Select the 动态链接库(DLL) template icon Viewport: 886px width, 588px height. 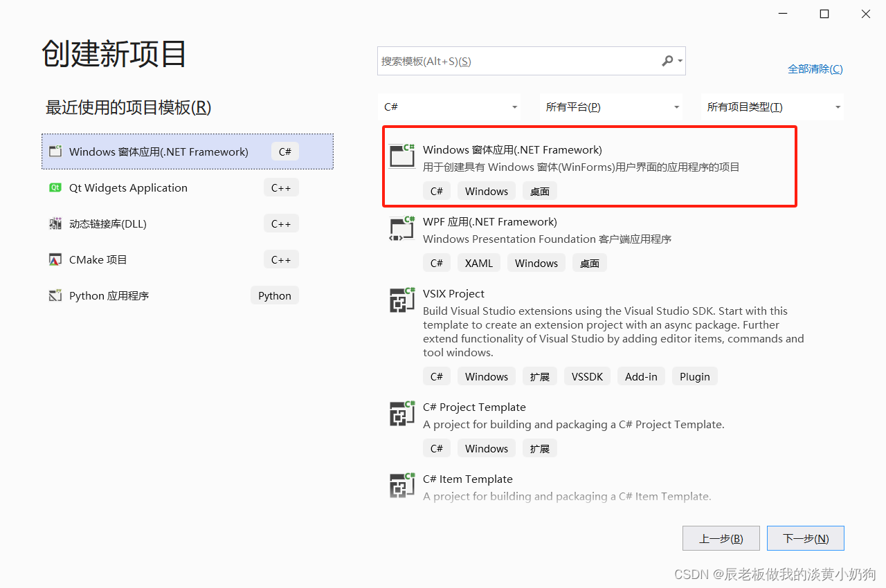pyautogui.click(x=55, y=223)
